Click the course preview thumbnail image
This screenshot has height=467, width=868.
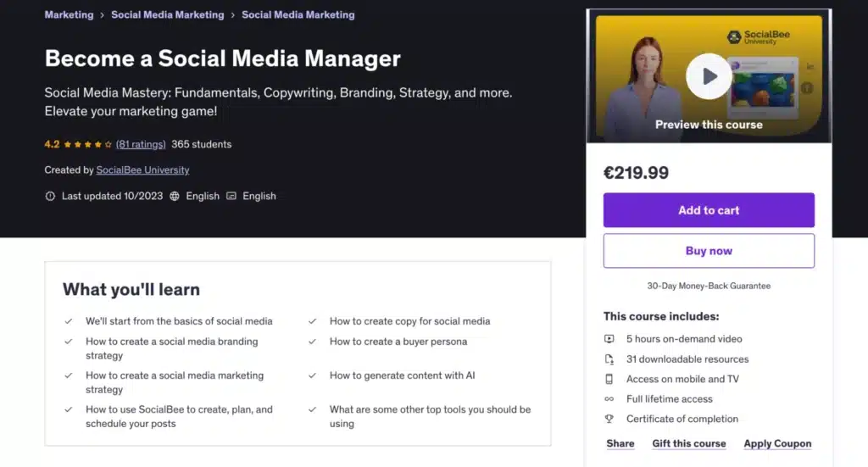709,76
